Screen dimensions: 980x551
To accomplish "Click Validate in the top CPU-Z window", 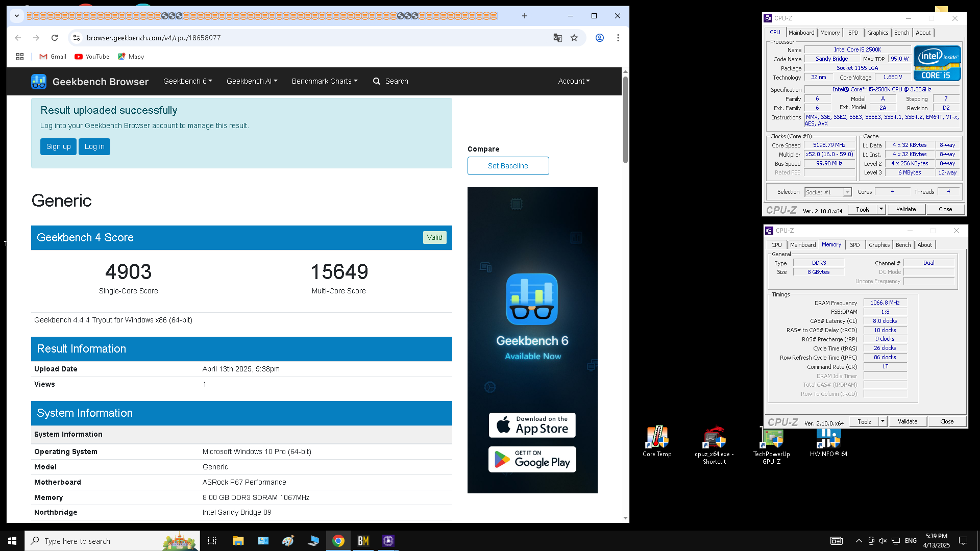I will pyautogui.click(x=906, y=209).
